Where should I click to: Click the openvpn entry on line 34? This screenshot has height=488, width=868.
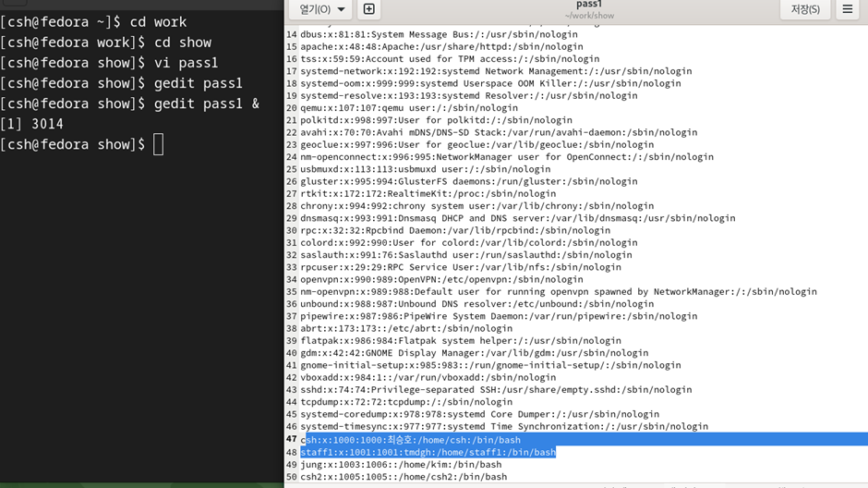coord(441,279)
